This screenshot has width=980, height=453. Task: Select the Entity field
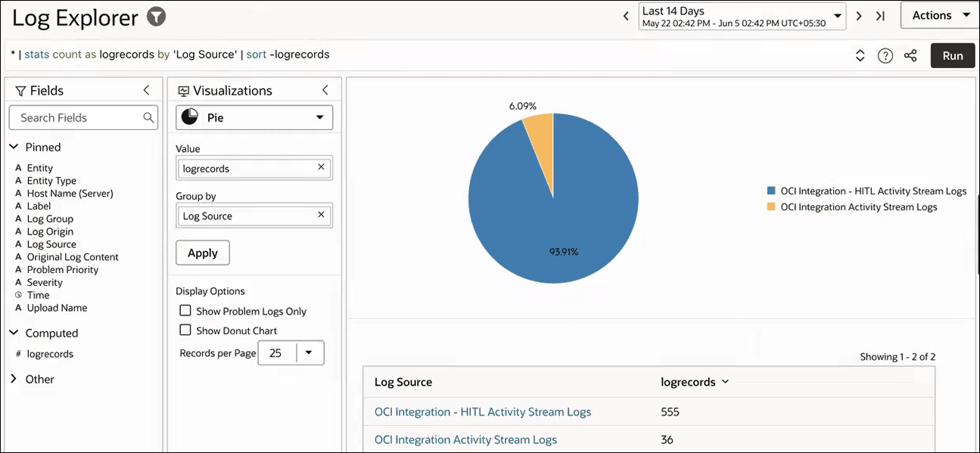coord(40,168)
